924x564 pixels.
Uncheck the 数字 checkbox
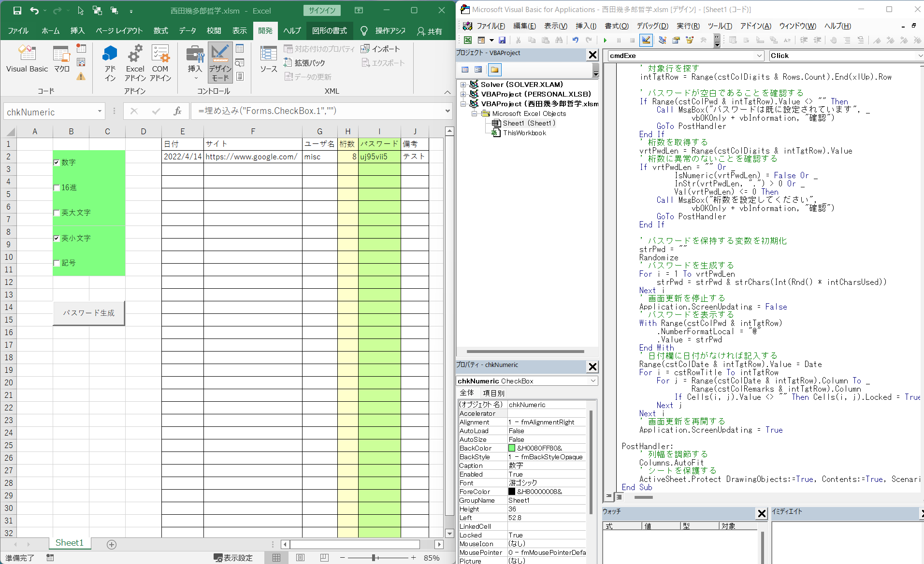pyautogui.click(x=57, y=163)
